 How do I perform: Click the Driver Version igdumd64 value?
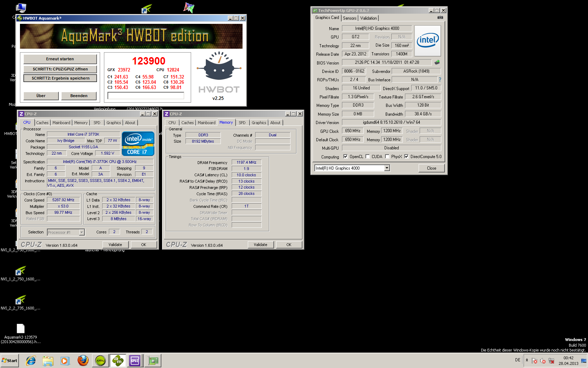click(x=391, y=122)
